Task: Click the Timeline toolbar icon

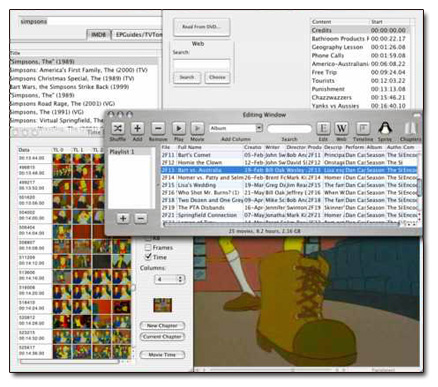Action: [363, 128]
